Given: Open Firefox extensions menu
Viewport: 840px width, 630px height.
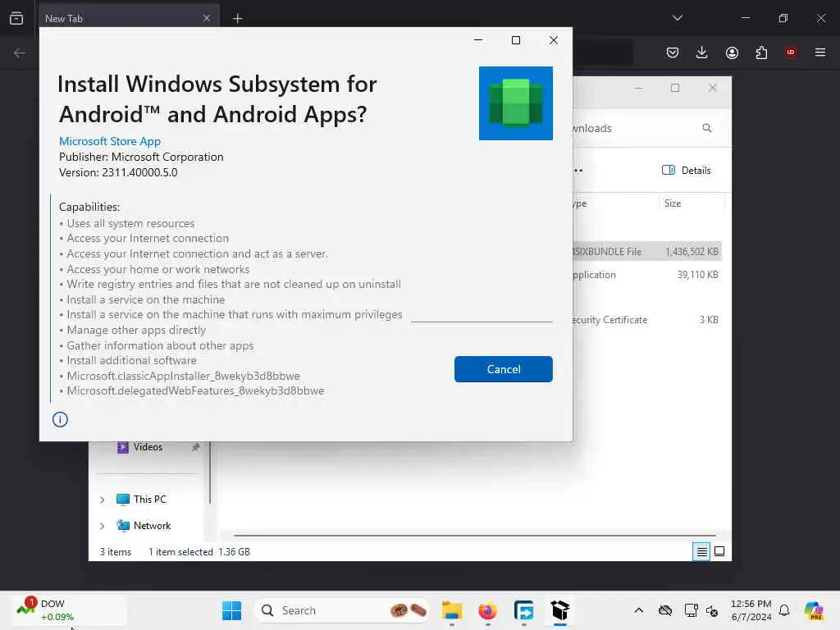Looking at the screenshot, I should point(761,52).
